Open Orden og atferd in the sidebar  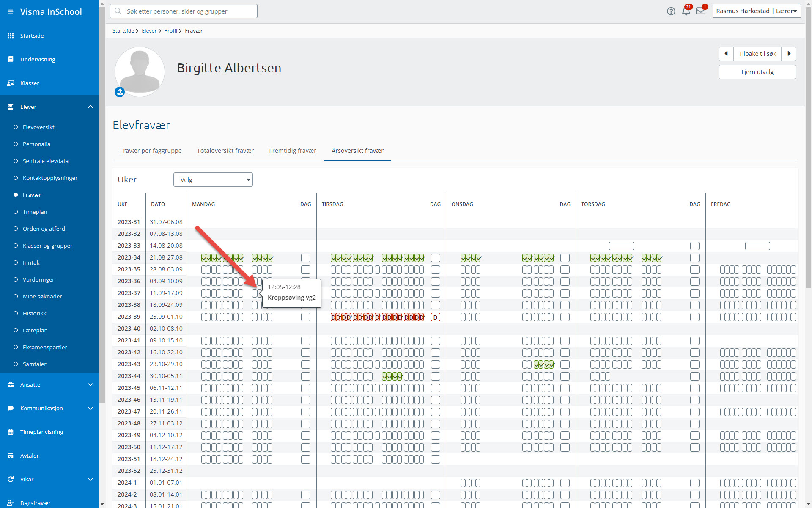click(44, 229)
